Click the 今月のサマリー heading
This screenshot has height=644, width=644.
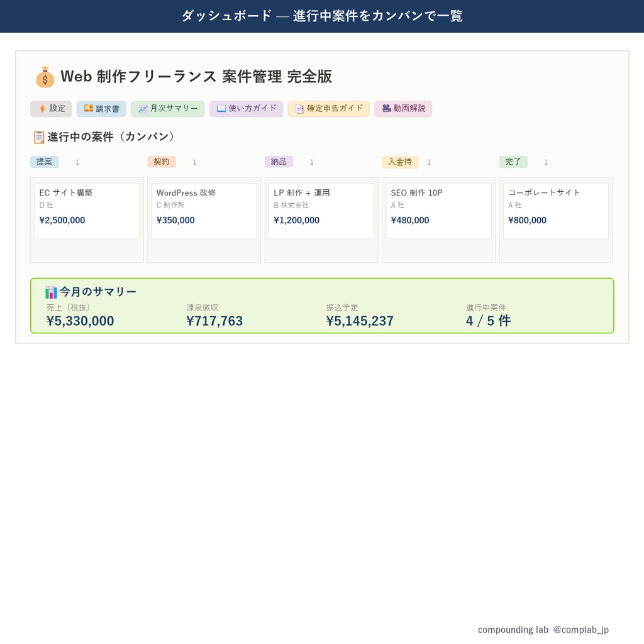point(97,292)
